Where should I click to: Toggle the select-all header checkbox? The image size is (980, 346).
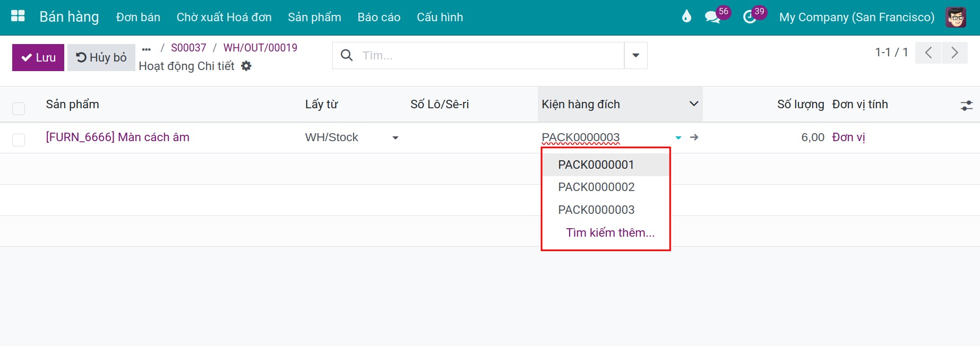19,108
